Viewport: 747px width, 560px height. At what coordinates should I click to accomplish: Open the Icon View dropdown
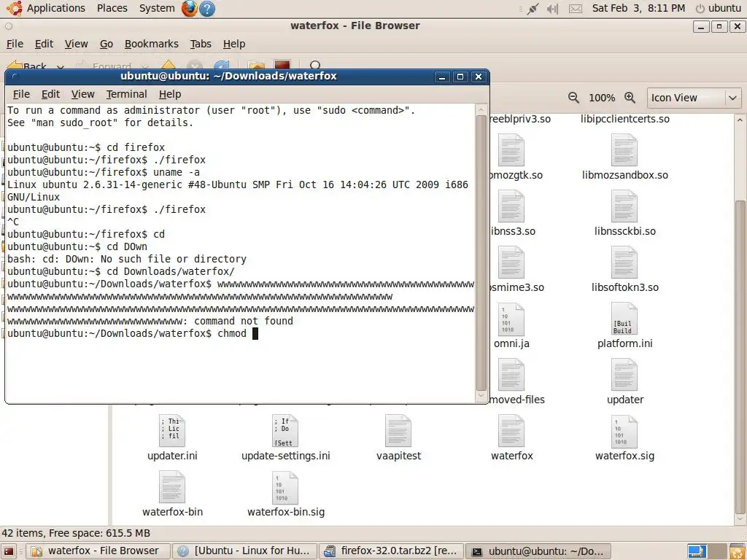[694, 98]
